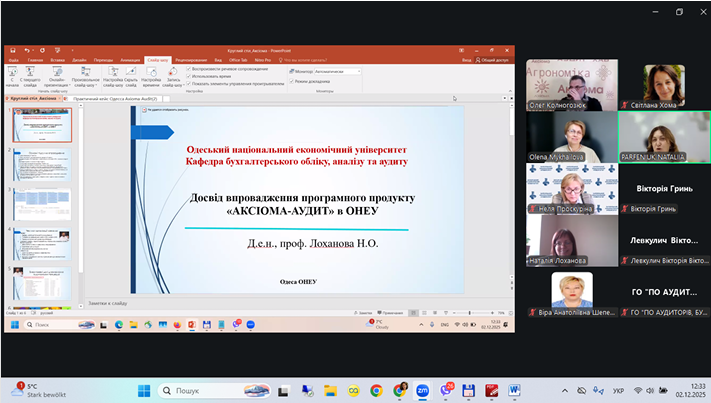Click the Firefox icon in shared screen taskbar
The width and height of the screenshot is (711, 403).
point(177,325)
